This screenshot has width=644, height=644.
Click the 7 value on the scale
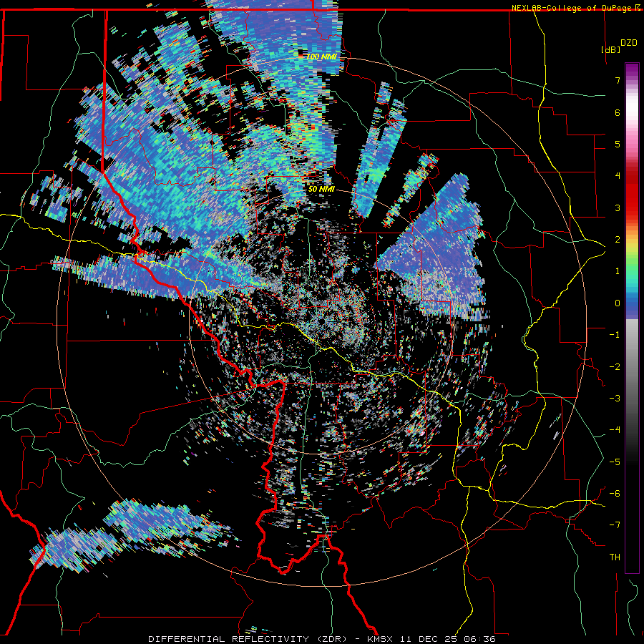[x=617, y=80]
